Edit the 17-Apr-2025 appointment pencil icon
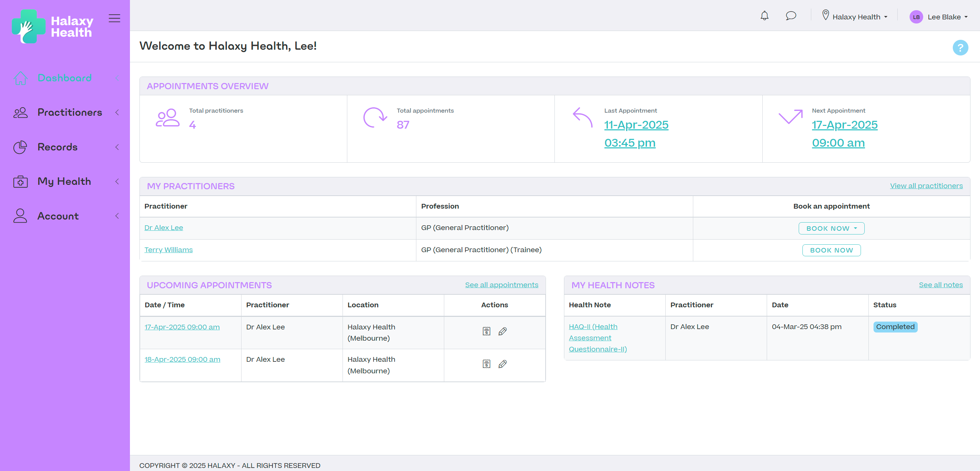 click(502, 331)
